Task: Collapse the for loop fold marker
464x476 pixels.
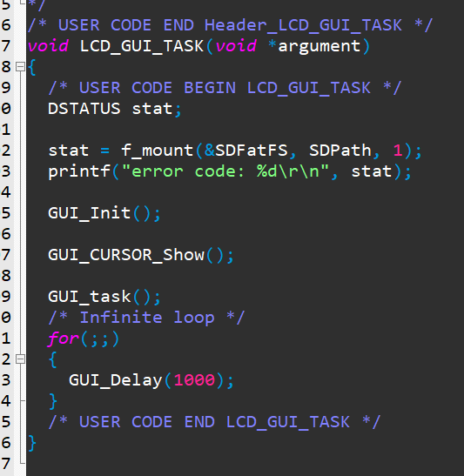Action: click(20, 359)
